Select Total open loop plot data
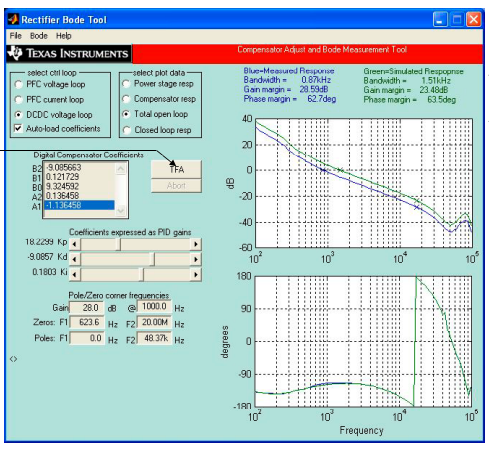Screen dimensions: 489x450 (x=126, y=114)
